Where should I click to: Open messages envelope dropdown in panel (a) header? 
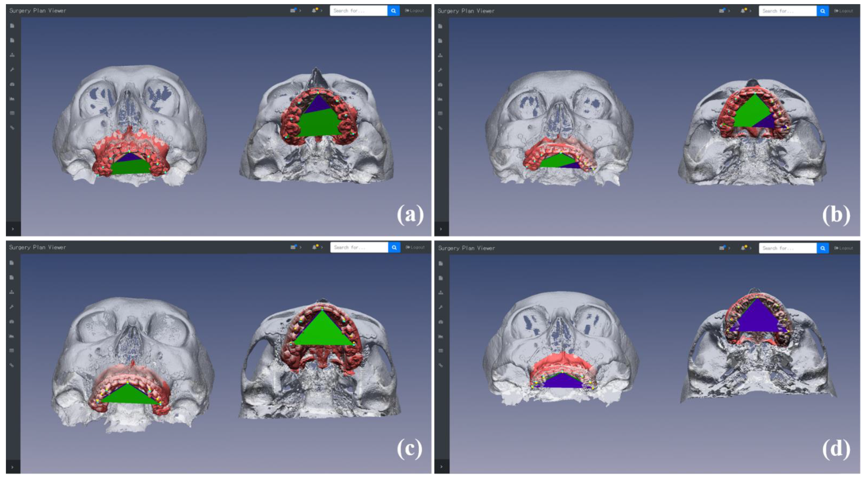(x=293, y=11)
